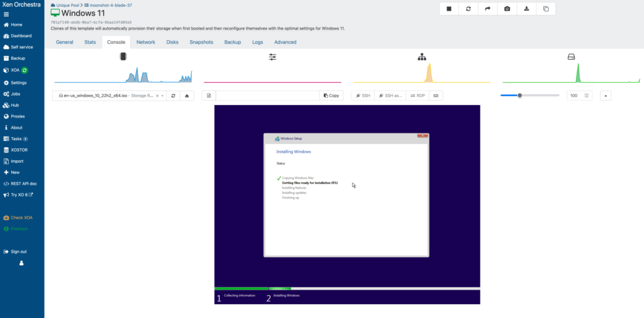Click the Stop VM square icon
644x318 pixels.
pyautogui.click(x=449, y=9)
